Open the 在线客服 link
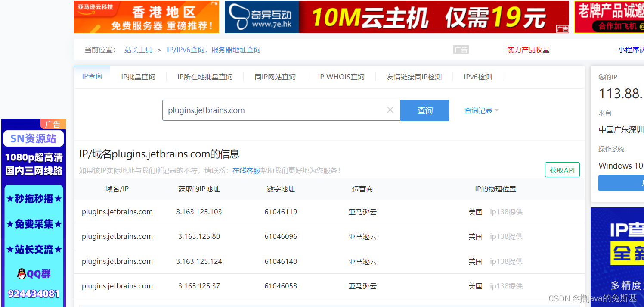 [246, 171]
